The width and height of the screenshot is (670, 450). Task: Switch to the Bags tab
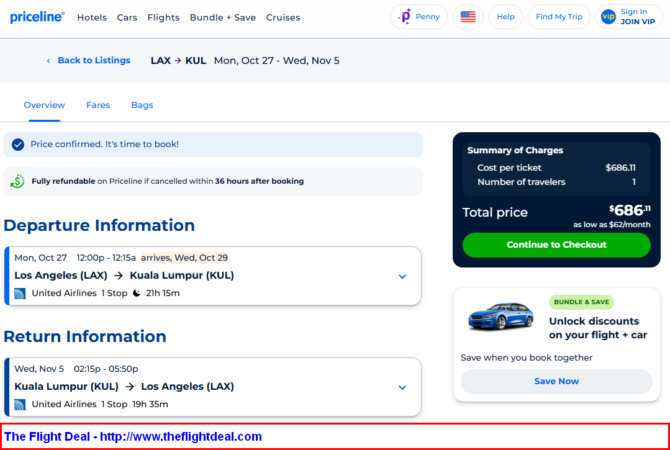(142, 105)
